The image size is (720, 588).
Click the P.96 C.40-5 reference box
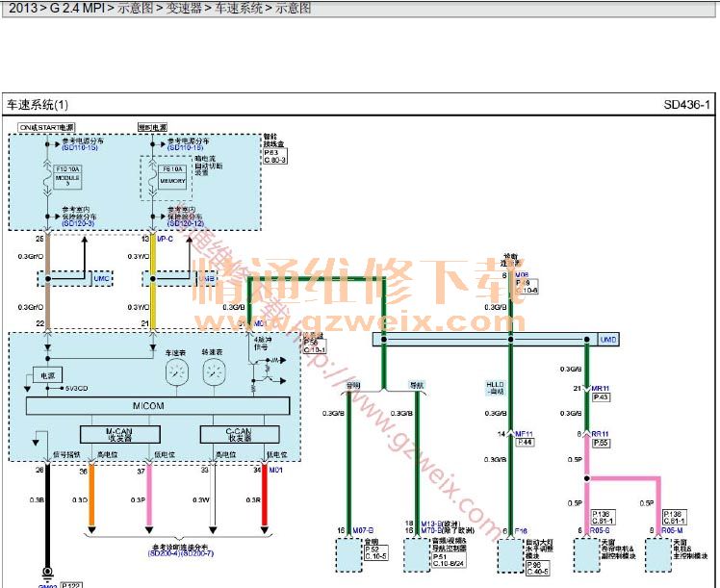pyautogui.click(x=538, y=568)
